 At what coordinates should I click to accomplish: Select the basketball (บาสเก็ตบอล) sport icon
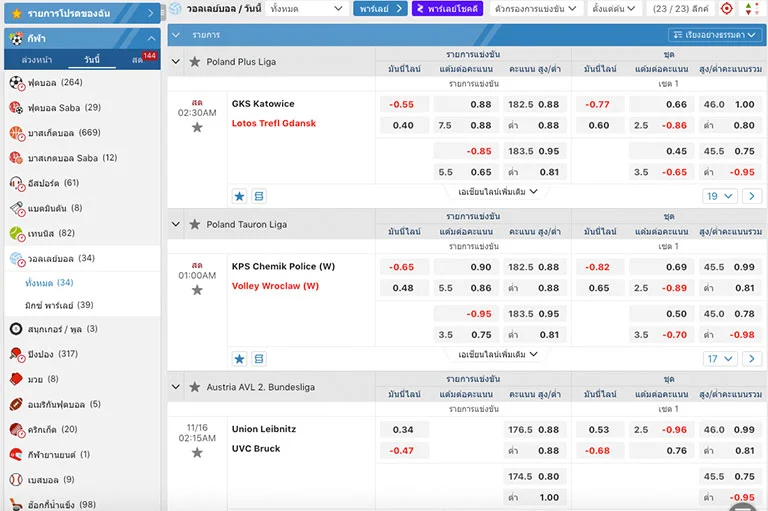point(16,133)
